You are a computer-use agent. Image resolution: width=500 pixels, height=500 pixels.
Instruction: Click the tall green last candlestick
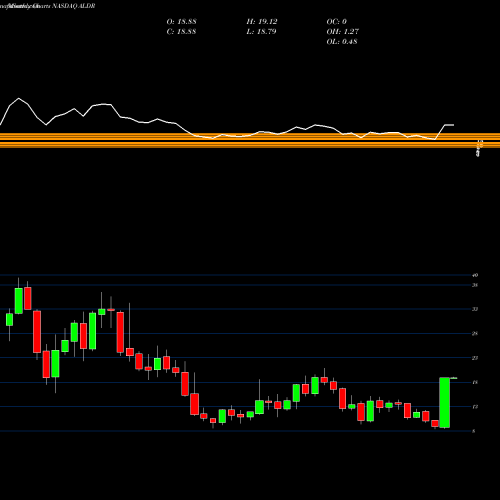click(x=445, y=403)
